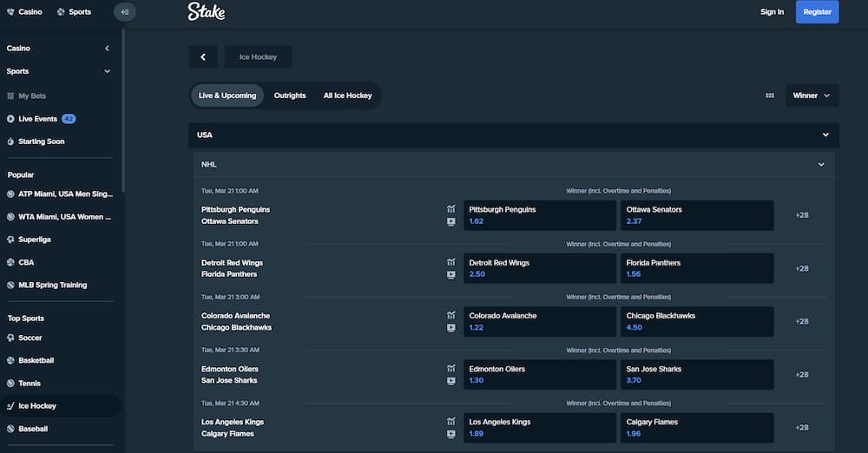Bet on Colorado Avalanche at 1.22

540,321
